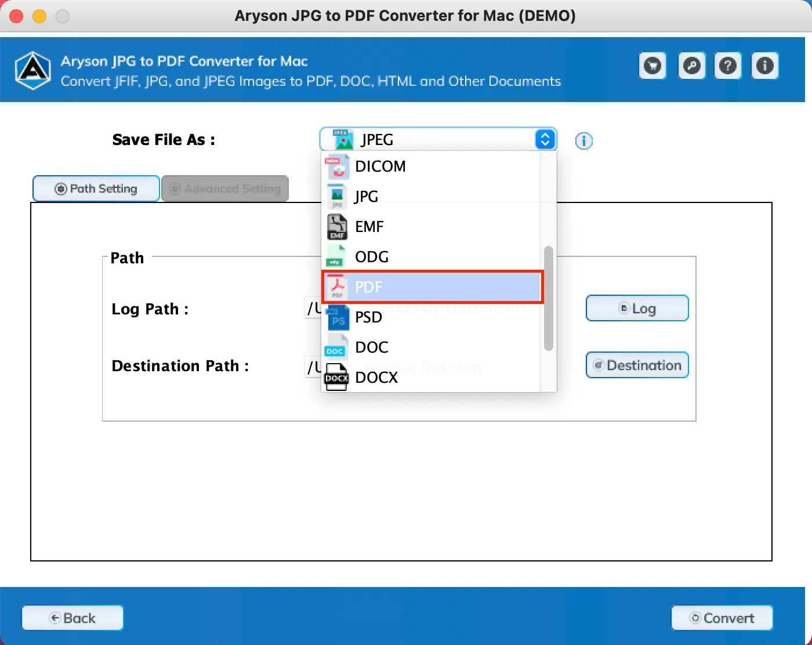Select DICOM from the format list
The image size is (812, 645).
pyautogui.click(x=431, y=166)
